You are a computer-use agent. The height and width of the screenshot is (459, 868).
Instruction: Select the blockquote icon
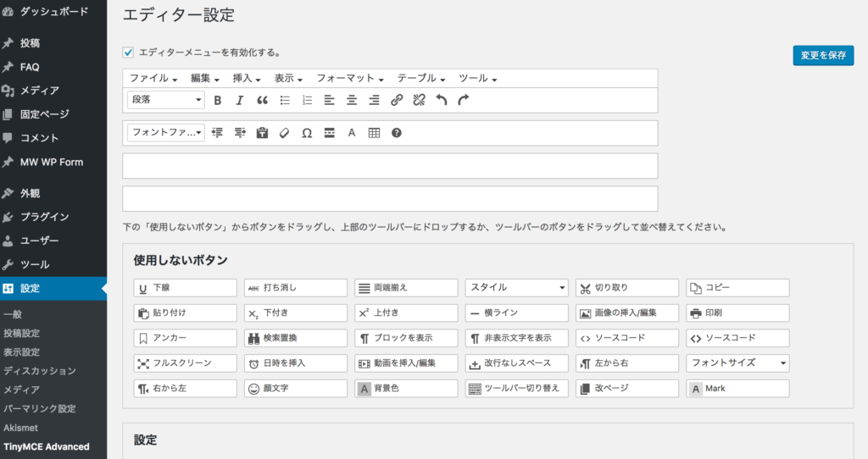point(262,100)
